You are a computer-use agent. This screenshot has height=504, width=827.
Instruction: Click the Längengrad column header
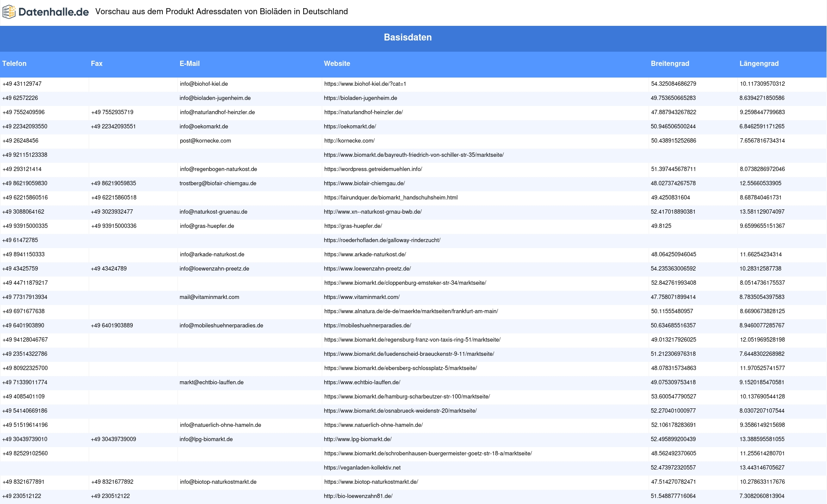coord(759,63)
